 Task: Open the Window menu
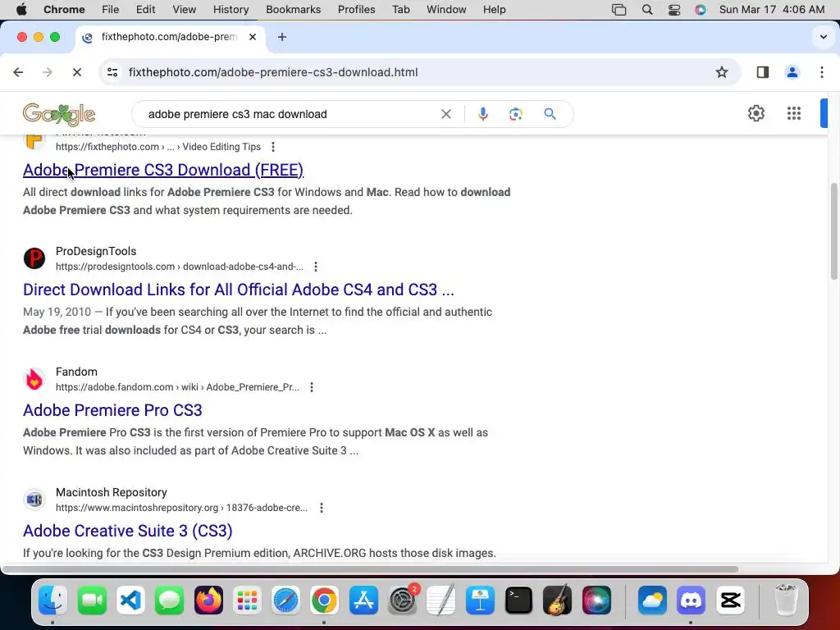[x=446, y=10]
